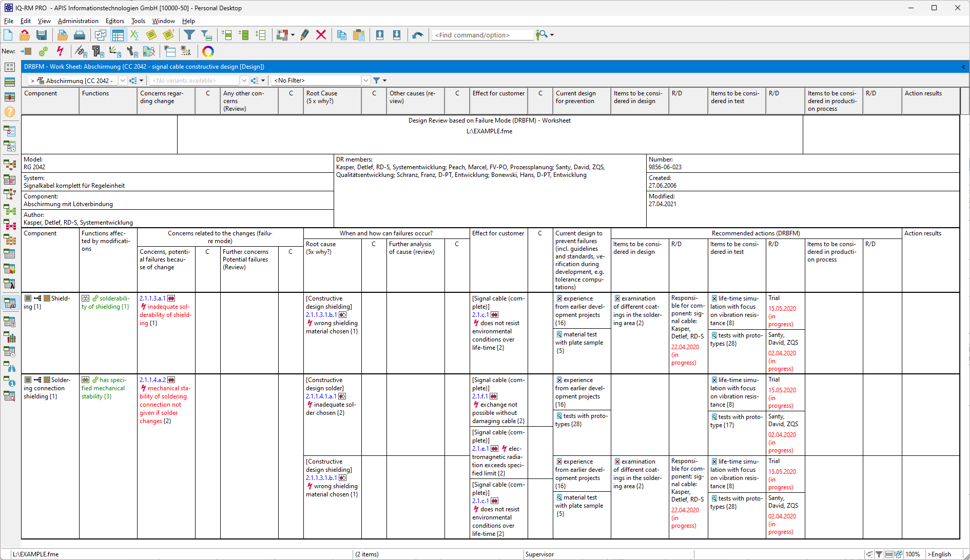Click the Find command/option field
The image size is (970, 560).
pyautogui.click(x=482, y=35)
